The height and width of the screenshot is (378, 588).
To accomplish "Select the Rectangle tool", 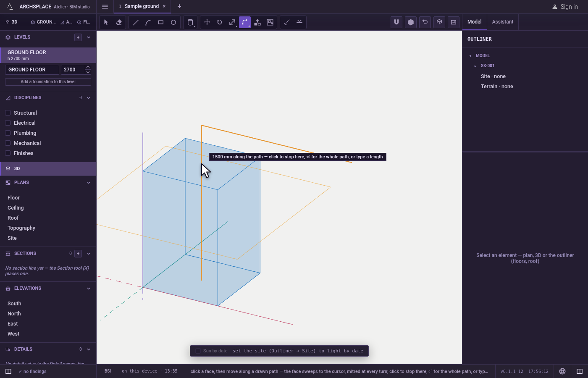I will pos(161,22).
